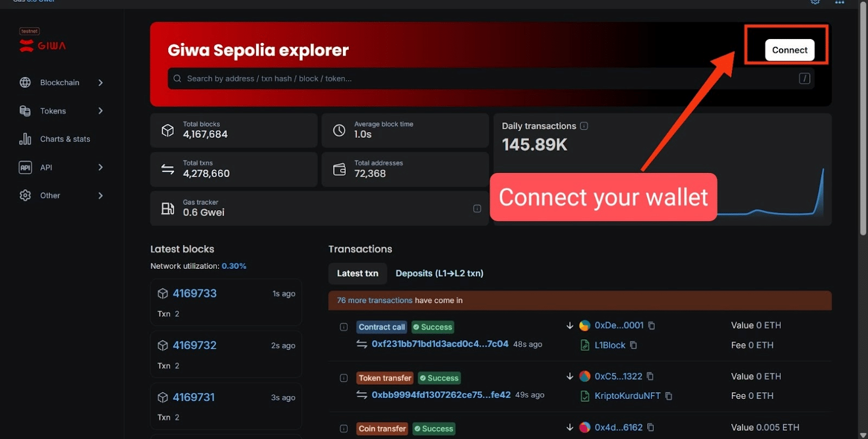Screen dimensions: 868x439
Task: Click the Total txns arrows icon
Action: 168,169
